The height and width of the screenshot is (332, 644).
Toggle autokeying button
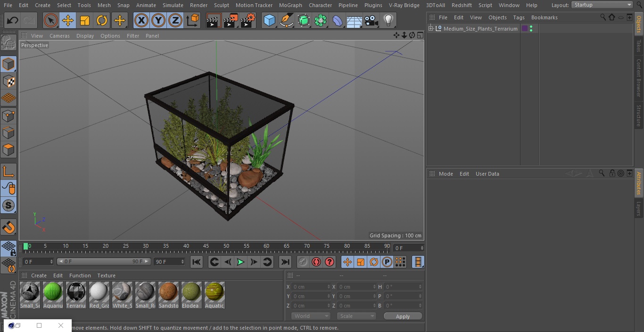[316, 262]
